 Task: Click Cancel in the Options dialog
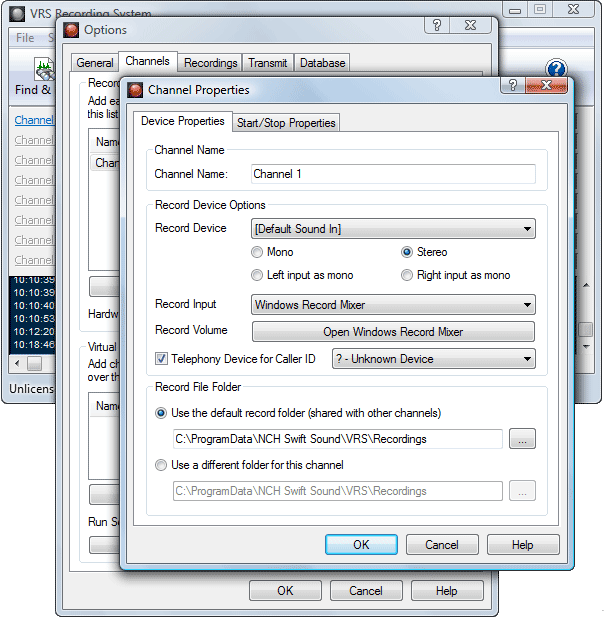[x=366, y=591]
